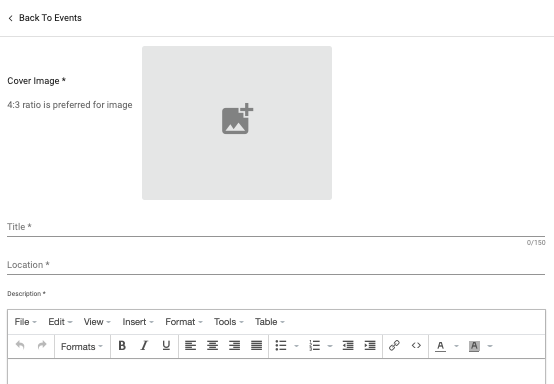This screenshot has height=384, width=554.
Task: Open the View menu in editor
Action: click(x=97, y=322)
